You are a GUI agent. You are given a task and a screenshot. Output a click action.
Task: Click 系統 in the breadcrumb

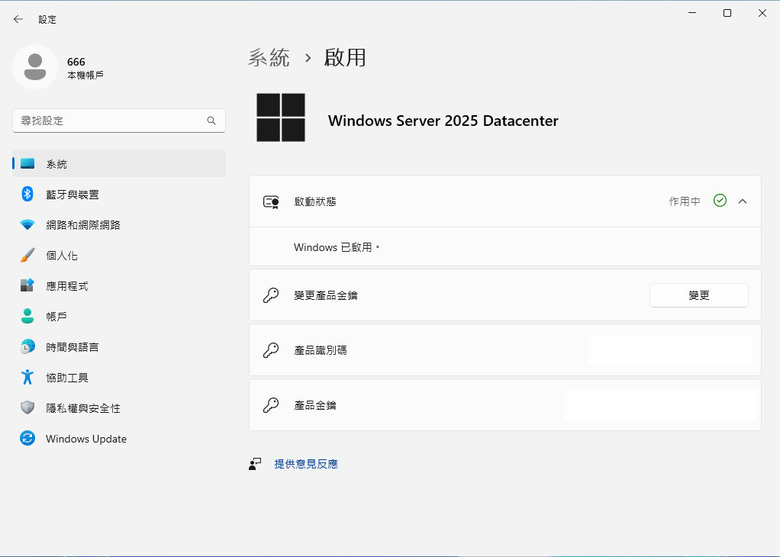(269, 58)
